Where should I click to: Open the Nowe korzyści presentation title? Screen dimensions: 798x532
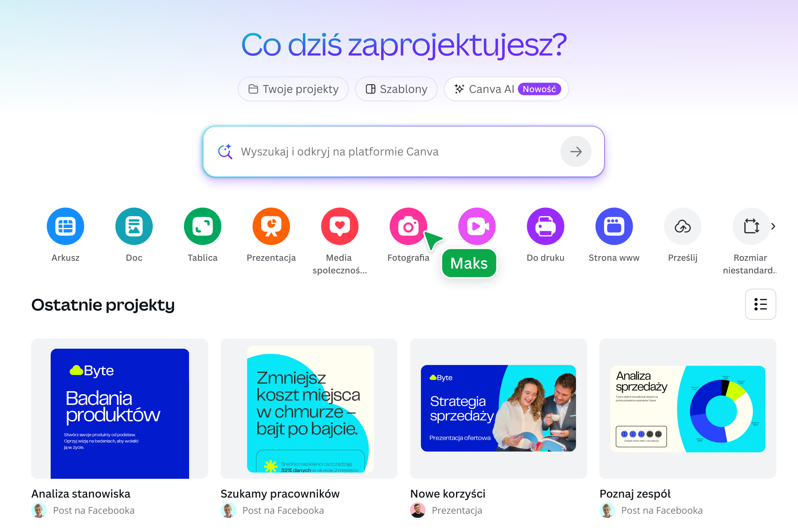pos(448,494)
